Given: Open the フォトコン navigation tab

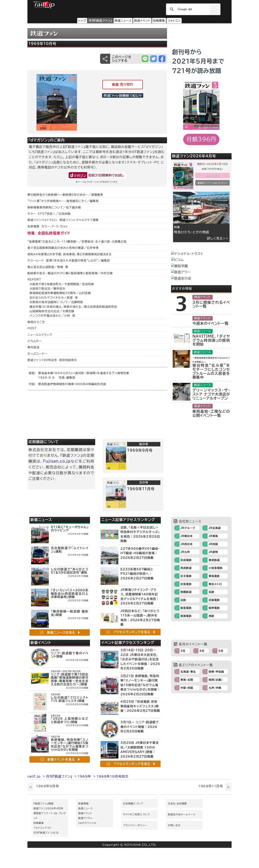Looking at the screenshot, I should coord(174,21).
